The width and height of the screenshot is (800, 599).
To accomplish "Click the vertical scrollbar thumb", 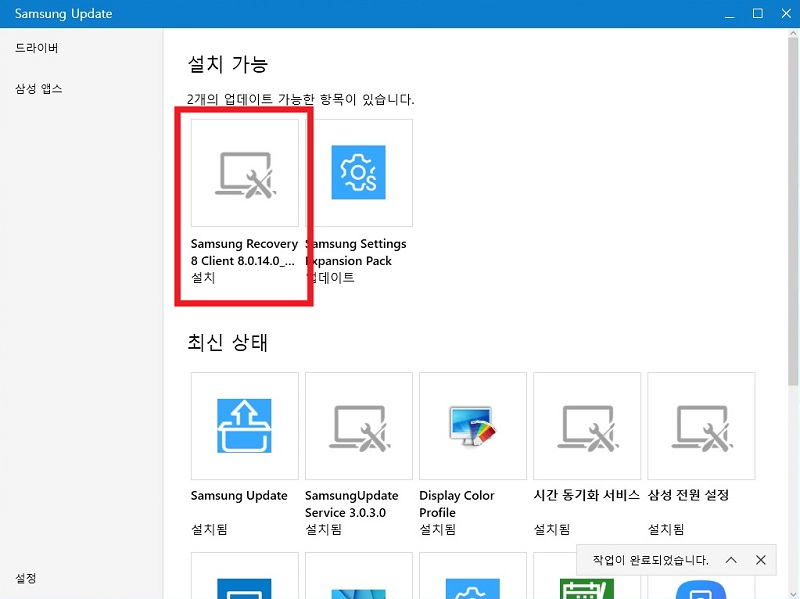I will (793, 211).
